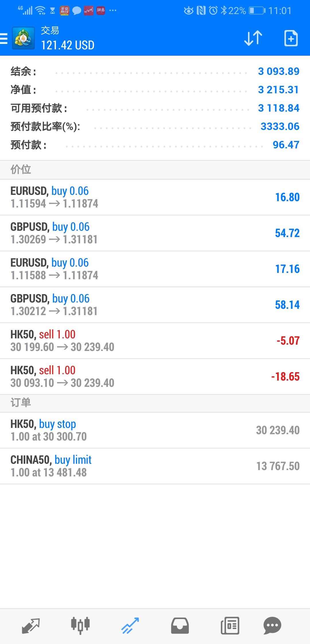Tap the 121.42 USD profit header
The width and height of the screenshot is (310, 644).
[68, 45]
